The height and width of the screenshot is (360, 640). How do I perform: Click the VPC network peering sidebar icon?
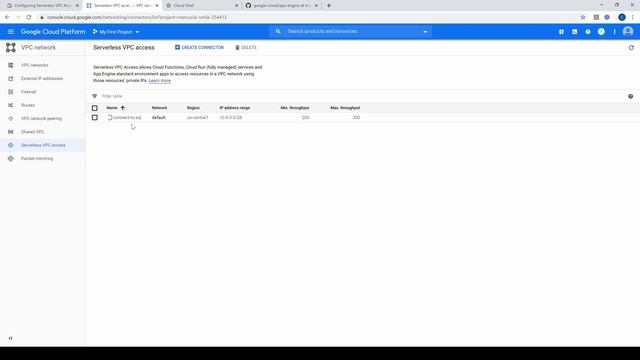point(11,118)
